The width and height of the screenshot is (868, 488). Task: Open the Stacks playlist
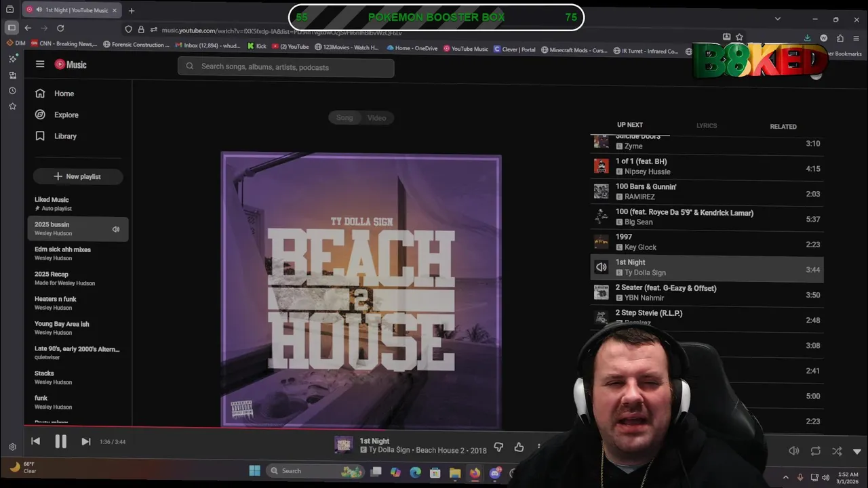(78, 378)
